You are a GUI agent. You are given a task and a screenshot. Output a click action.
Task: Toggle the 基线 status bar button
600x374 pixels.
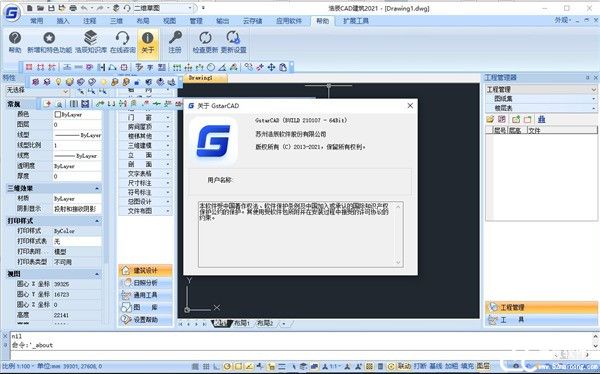(436, 366)
